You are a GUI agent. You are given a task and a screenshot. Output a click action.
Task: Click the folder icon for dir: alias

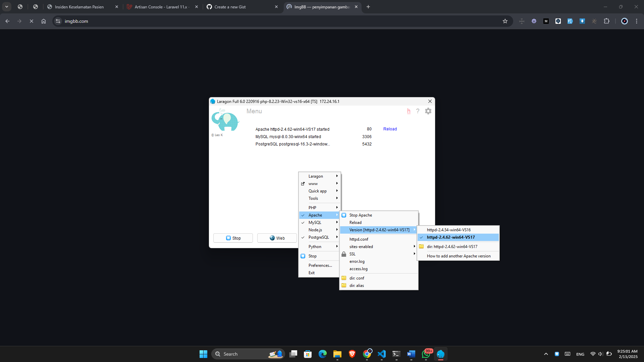coord(344,286)
